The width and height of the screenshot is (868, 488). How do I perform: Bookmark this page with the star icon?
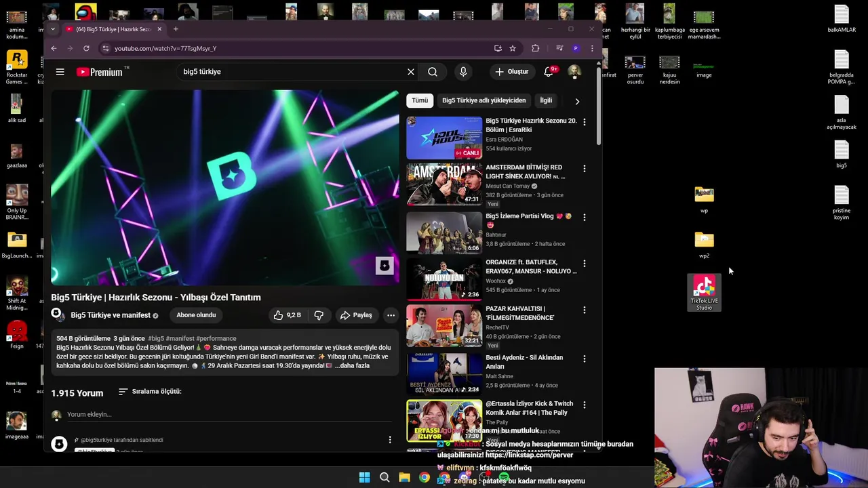pos(513,48)
